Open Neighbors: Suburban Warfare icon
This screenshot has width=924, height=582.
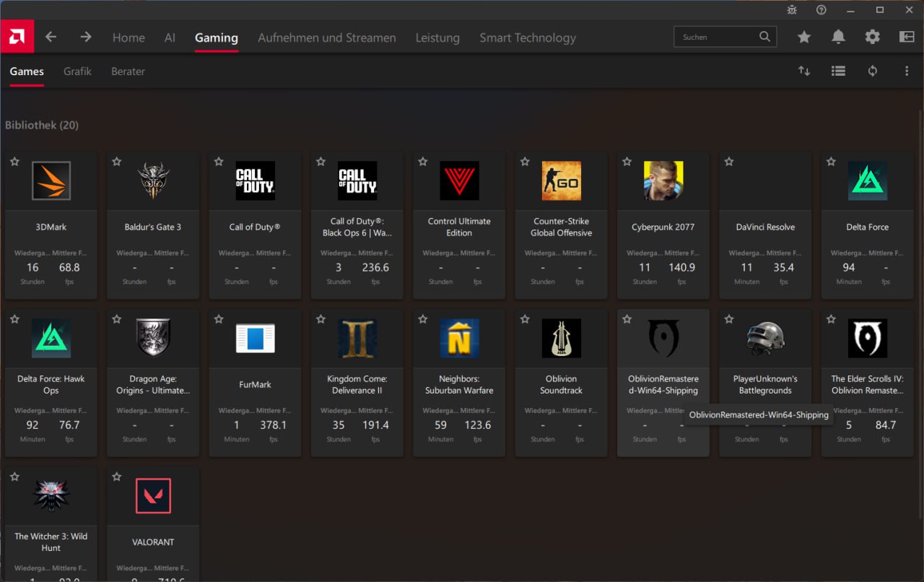[459, 338]
